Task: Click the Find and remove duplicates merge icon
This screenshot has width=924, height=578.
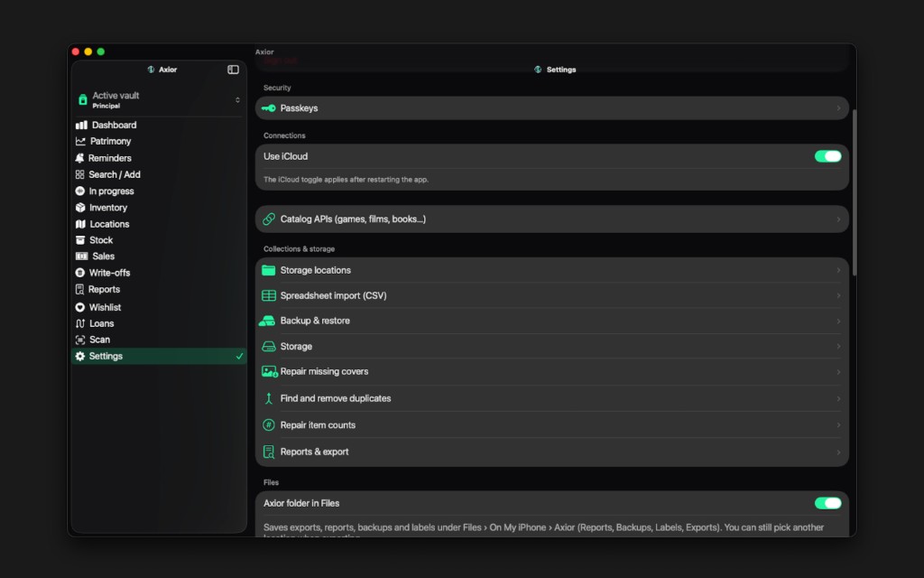Action: tap(269, 398)
